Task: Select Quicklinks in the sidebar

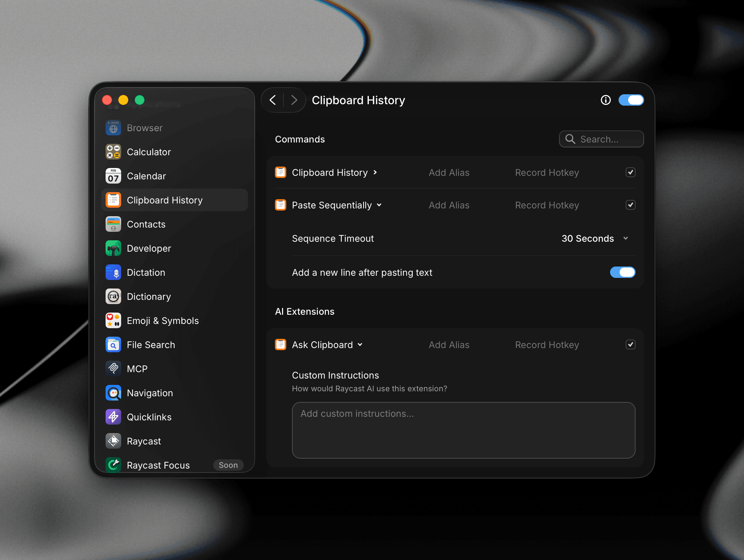Action: (x=175, y=417)
